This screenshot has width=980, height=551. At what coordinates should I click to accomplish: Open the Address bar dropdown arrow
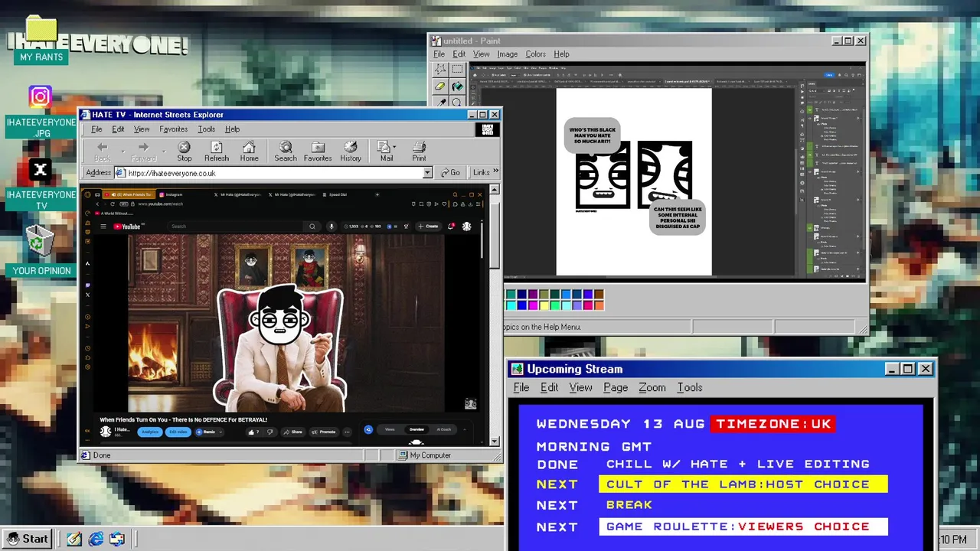coord(427,173)
